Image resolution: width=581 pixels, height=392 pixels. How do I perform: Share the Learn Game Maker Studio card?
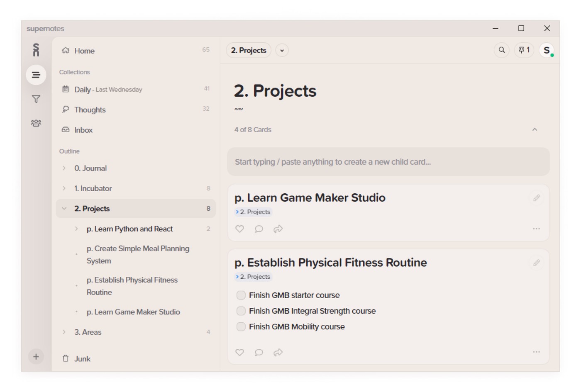pos(278,229)
